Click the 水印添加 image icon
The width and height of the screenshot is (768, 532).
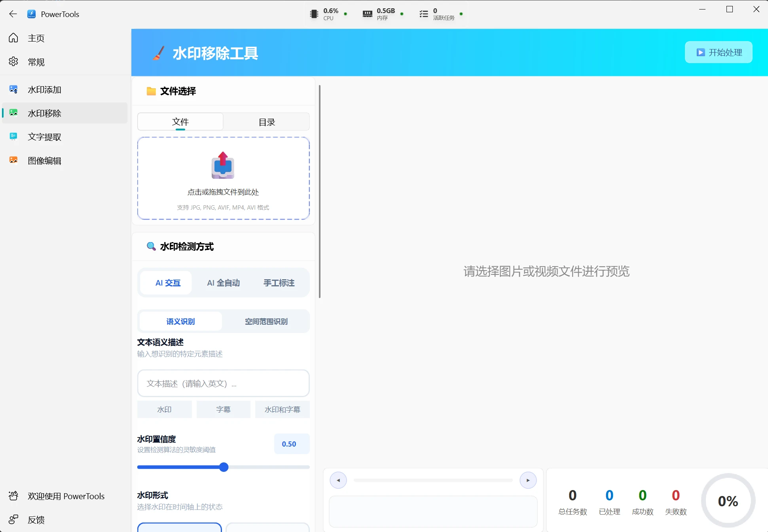(x=13, y=89)
